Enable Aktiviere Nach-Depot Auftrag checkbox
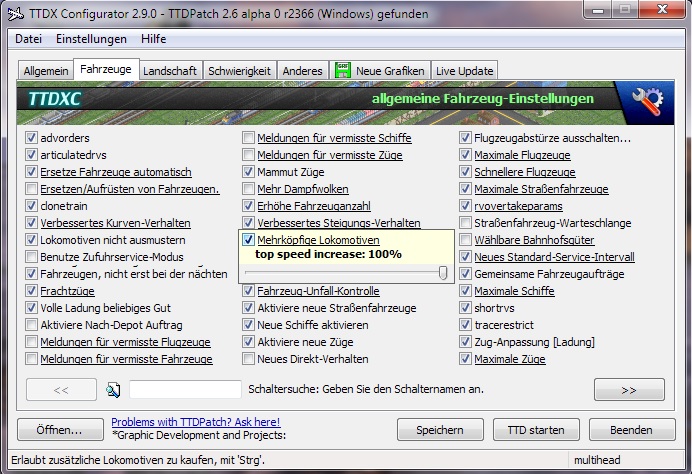The width and height of the screenshot is (692, 474). tap(31, 325)
